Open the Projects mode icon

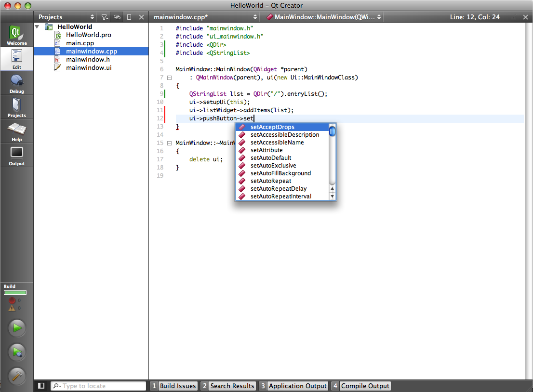(17, 107)
